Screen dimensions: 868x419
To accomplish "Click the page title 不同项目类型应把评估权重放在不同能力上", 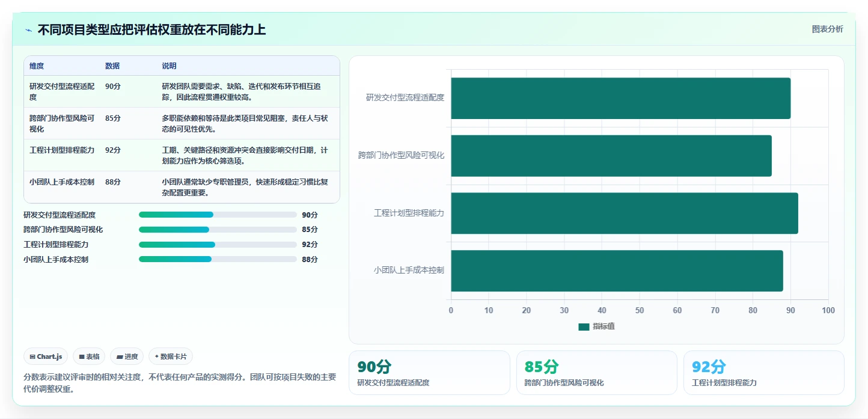I will click(x=151, y=30).
